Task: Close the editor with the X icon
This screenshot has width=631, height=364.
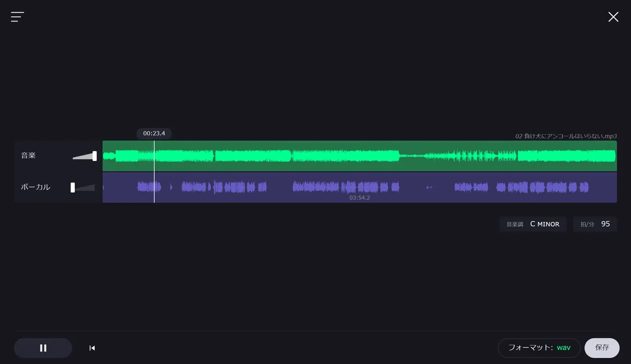Action: pyautogui.click(x=613, y=17)
